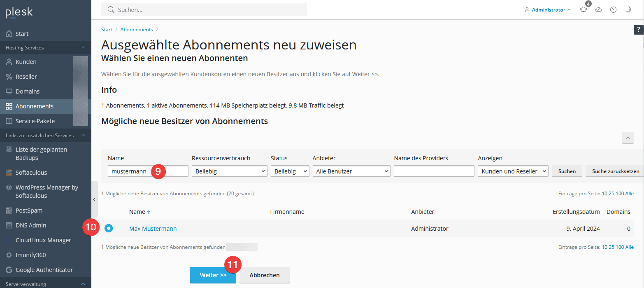Collapse the search filter panel
The height and width of the screenshot is (288, 644).
pyautogui.click(x=628, y=138)
